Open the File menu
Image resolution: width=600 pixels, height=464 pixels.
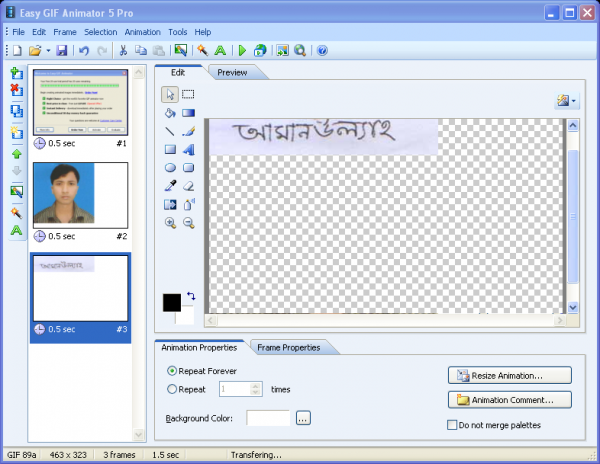tap(18, 32)
